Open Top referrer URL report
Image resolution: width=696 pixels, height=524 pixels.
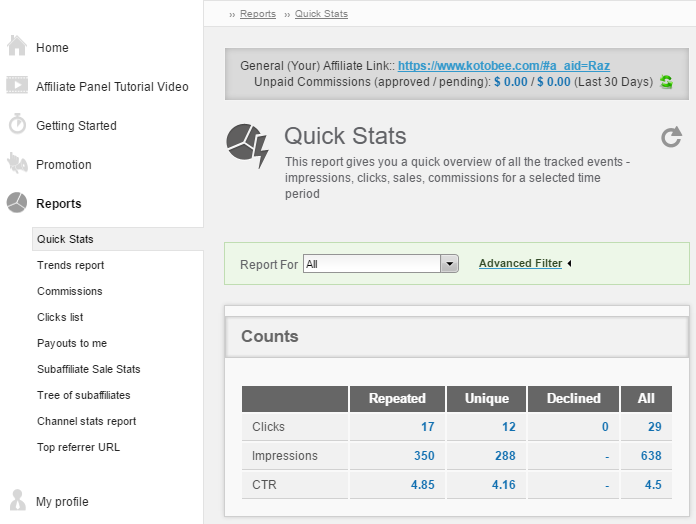point(78,447)
